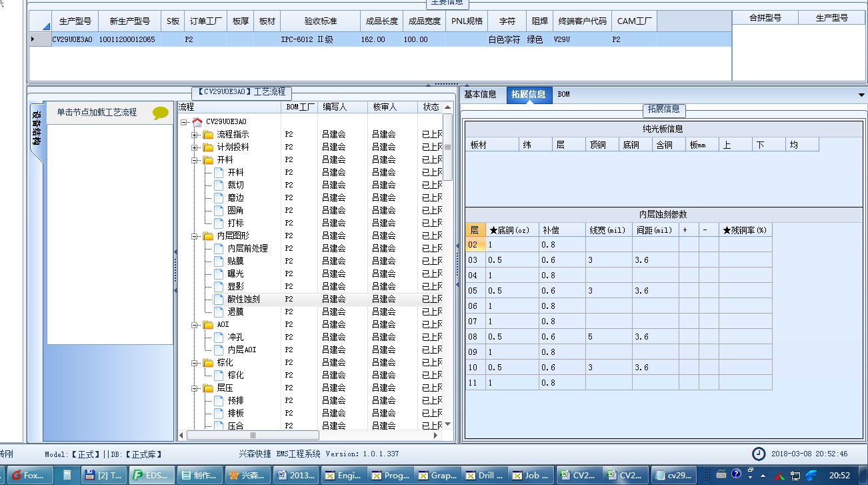Open the 设备结构 vertical side tab

coord(36,127)
